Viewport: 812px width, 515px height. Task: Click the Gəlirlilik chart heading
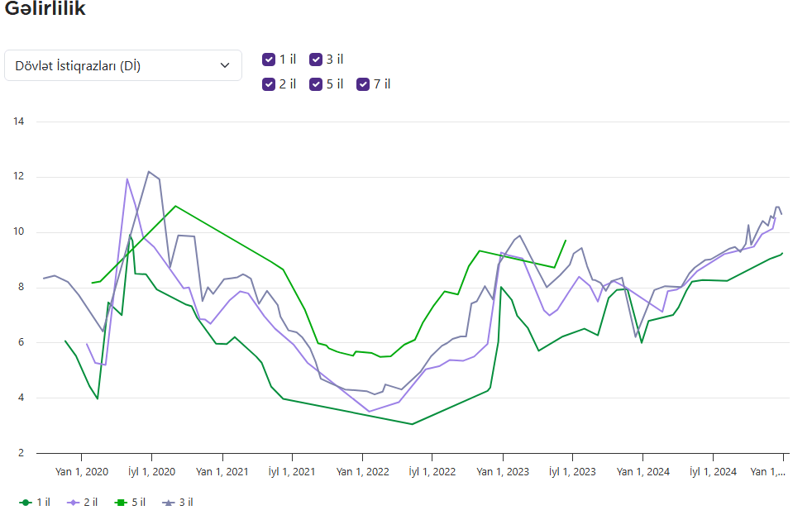coord(45,10)
